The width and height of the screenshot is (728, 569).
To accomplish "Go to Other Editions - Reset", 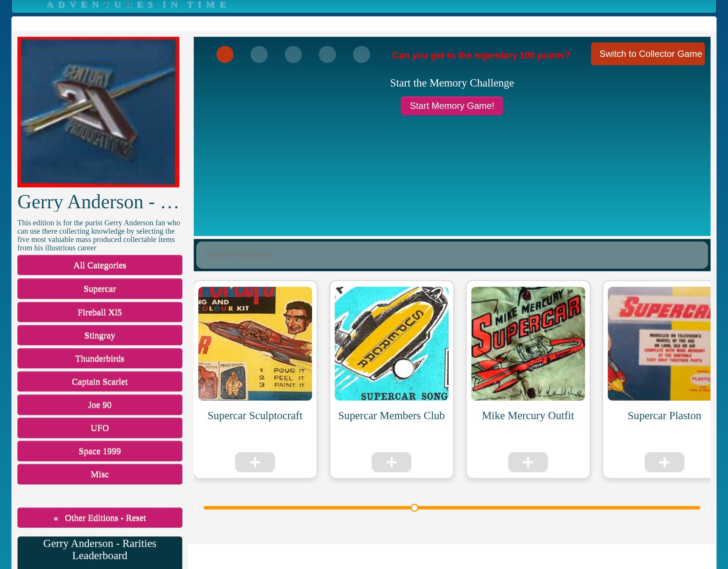I will pos(100,518).
